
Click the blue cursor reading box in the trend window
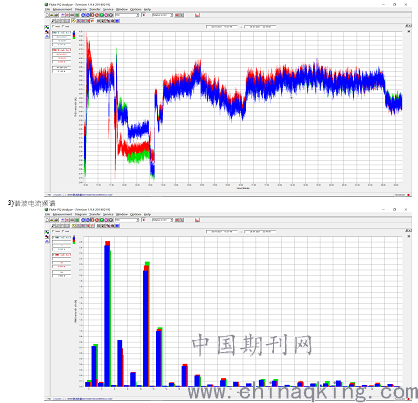62,33
